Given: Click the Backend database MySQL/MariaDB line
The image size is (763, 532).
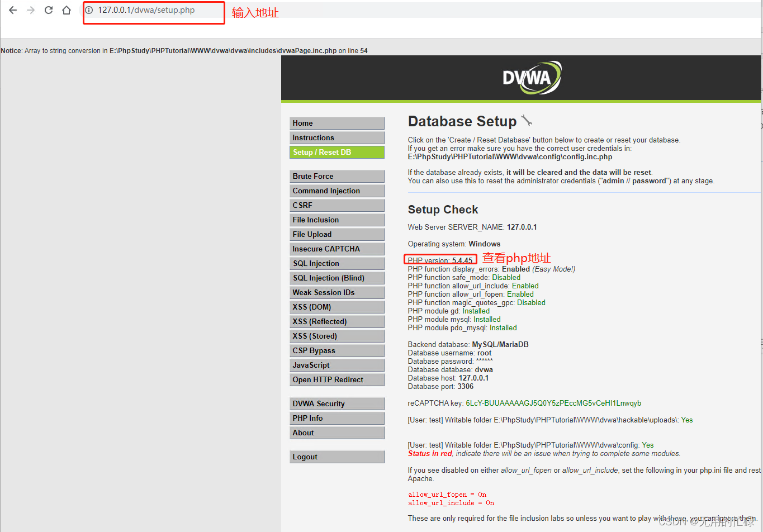Looking at the screenshot, I should [x=468, y=344].
